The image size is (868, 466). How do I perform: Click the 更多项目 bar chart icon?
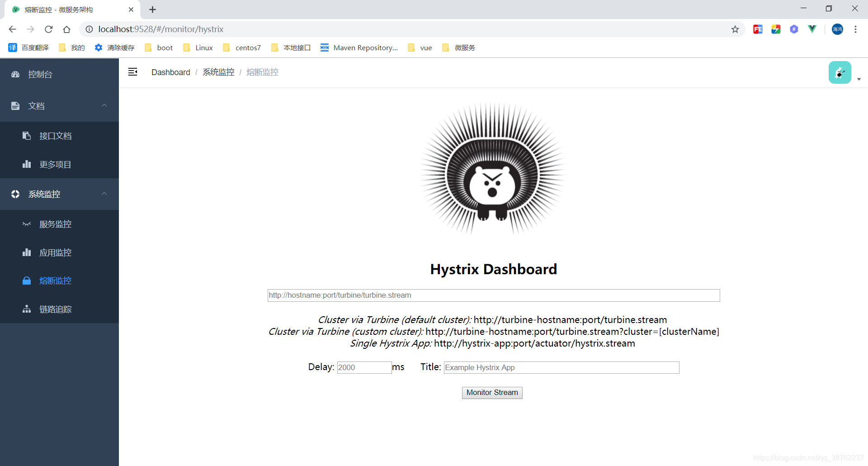pyautogui.click(x=27, y=164)
